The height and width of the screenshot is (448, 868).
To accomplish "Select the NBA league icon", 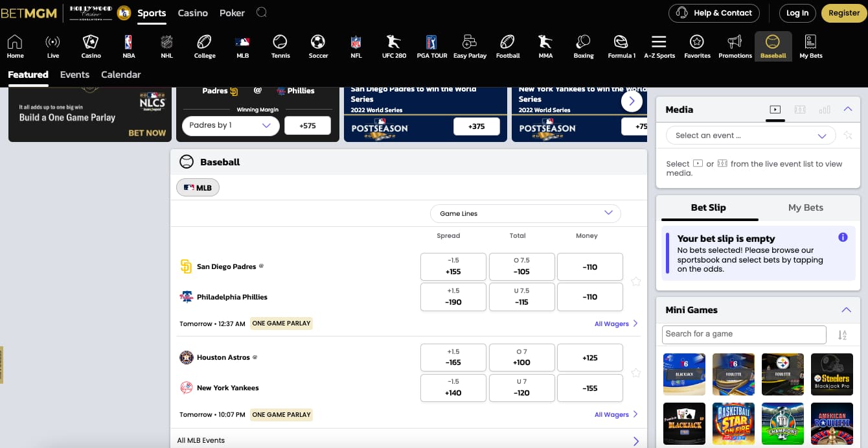I will coord(129,47).
